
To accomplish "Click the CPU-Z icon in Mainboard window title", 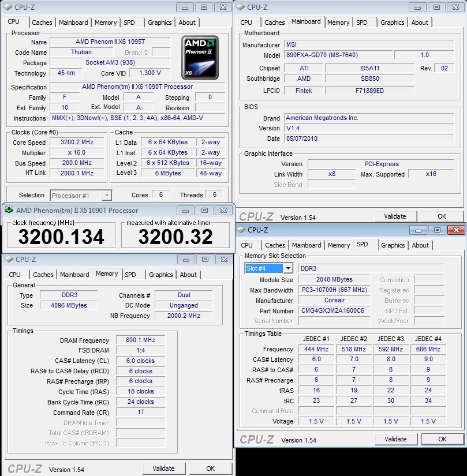I will [x=240, y=8].
